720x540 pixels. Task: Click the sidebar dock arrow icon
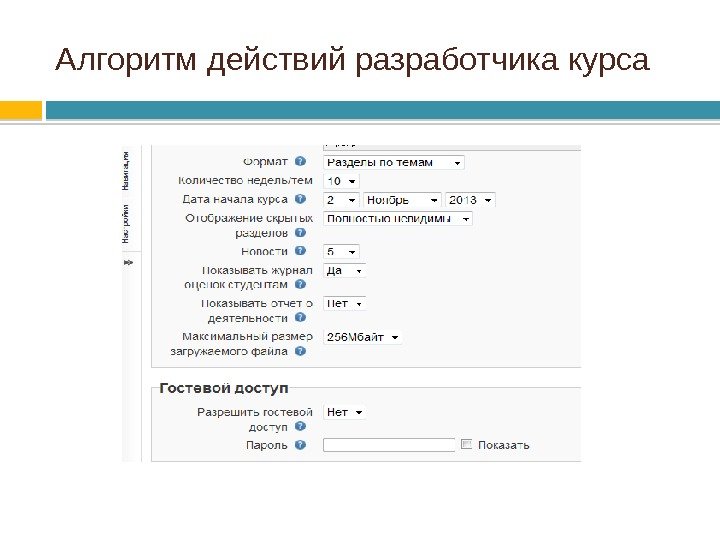(x=129, y=262)
